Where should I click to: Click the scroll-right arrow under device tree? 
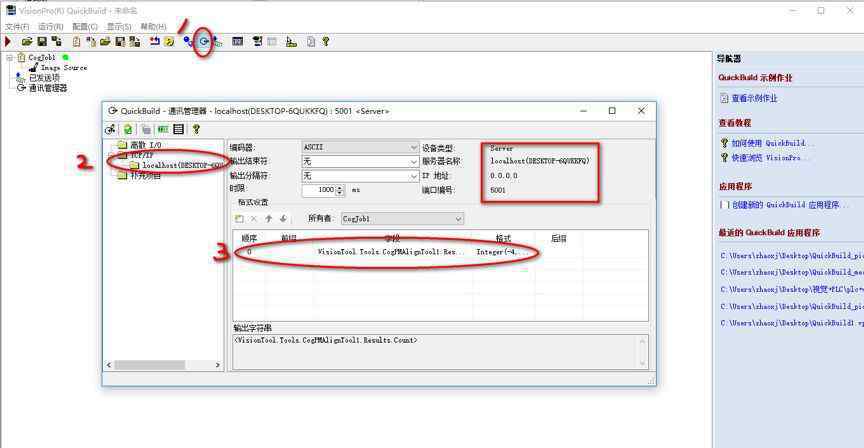point(218,365)
